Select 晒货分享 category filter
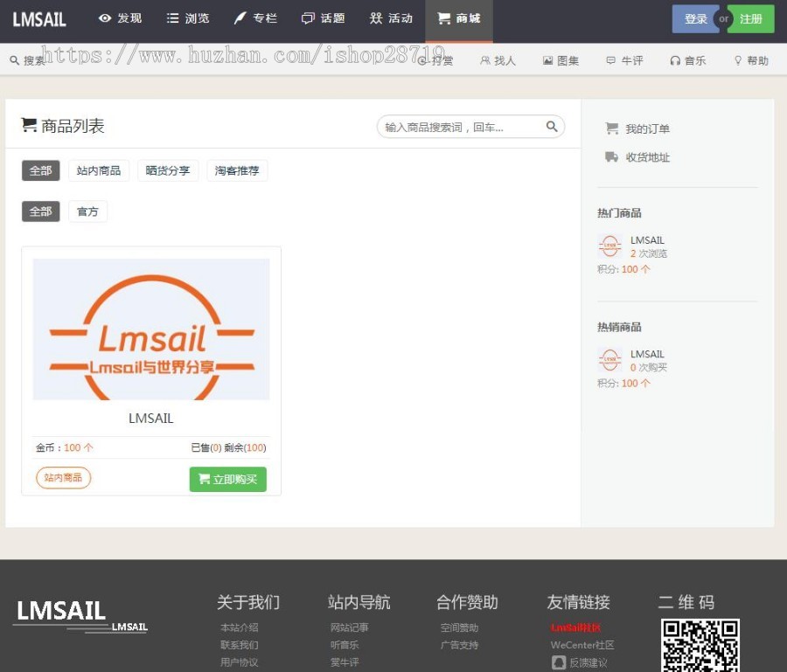 [x=168, y=170]
